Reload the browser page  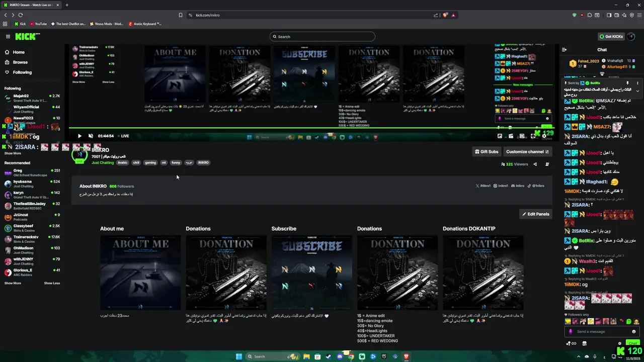pos(21,15)
